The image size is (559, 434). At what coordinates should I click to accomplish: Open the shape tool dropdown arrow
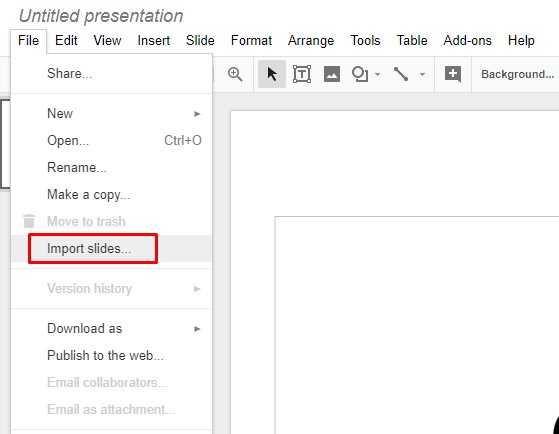[378, 75]
